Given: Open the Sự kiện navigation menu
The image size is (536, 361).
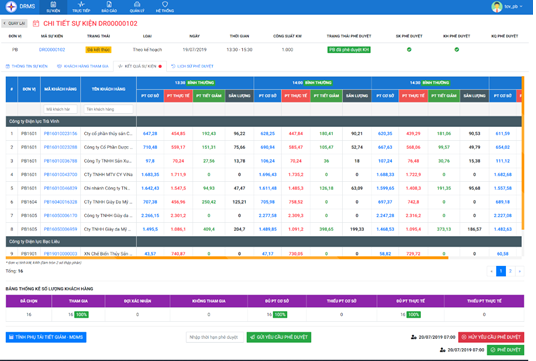Looking at the screenshot, I should (x=53, y=7).
